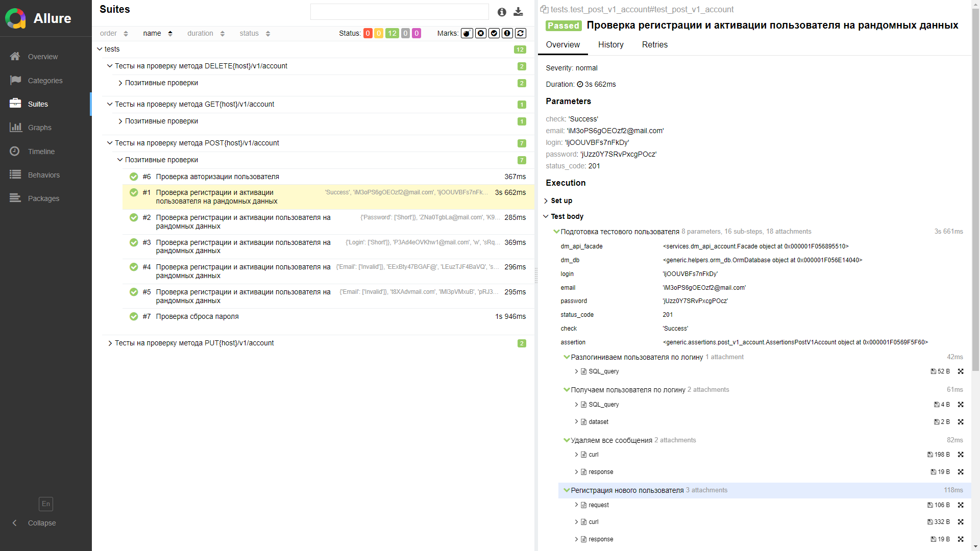This screenshot has height=551, width=980.
Task: Expand the PUT{host}/v1/account suite
Action: click(317, 343)
